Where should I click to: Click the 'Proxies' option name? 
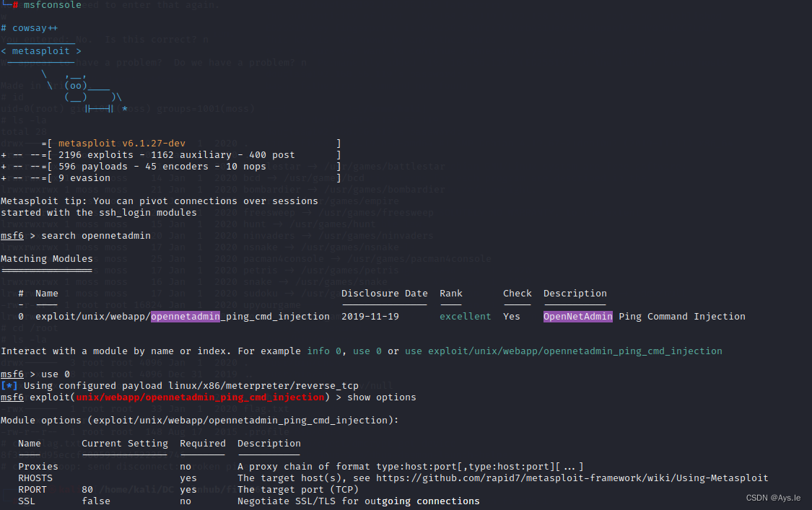click(38, 467)
